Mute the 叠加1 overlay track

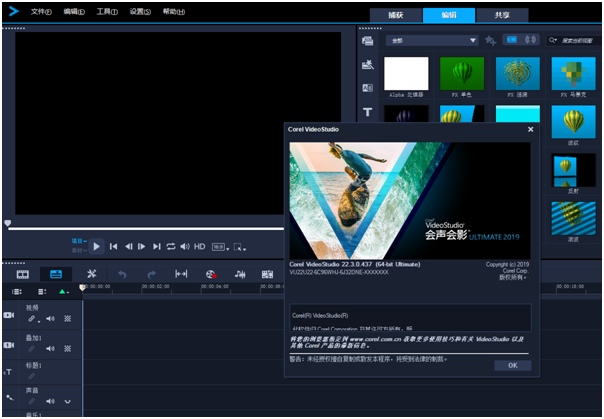pyautogui.click(x=50, y=349)
